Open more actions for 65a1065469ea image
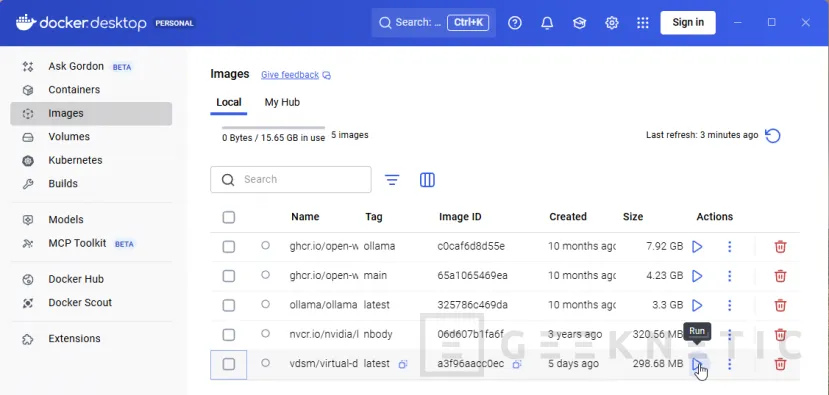The image size is (829, 395). [730, 276]
